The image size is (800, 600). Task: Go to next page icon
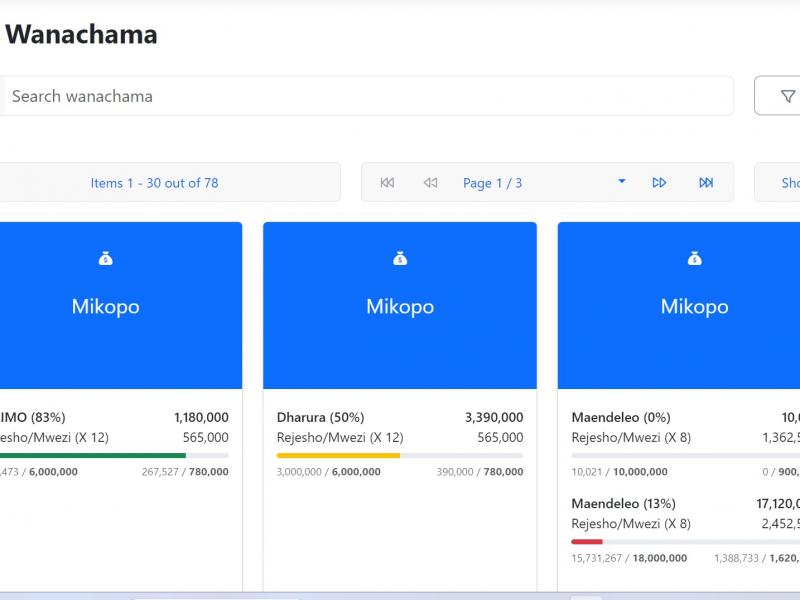pos(659,183)
